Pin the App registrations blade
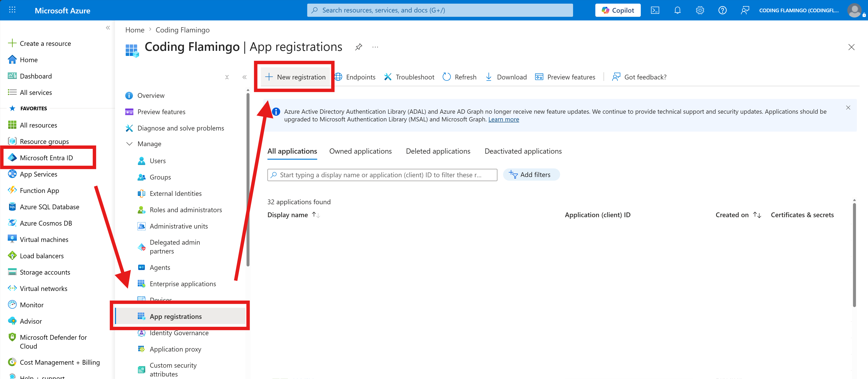The image size is (868, 379). point(359,47)
